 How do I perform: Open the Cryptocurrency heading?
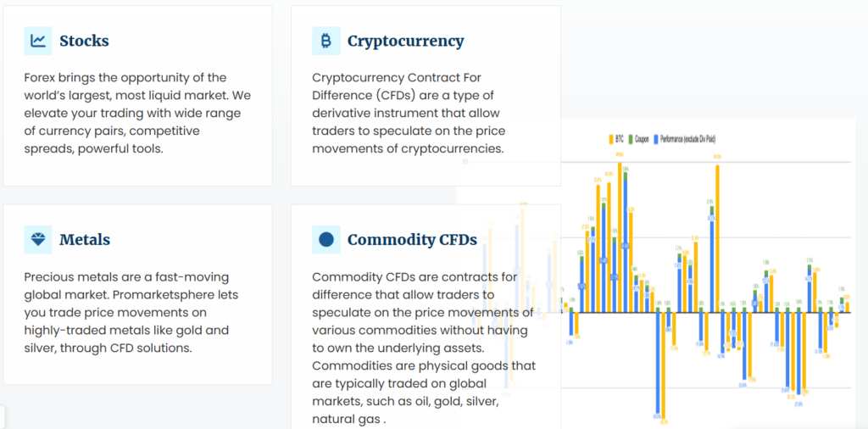(x=405, y=41)
